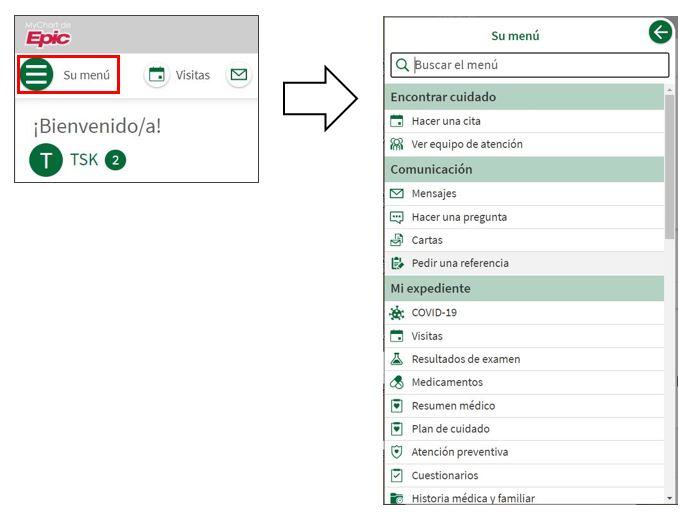Click the Cuestionarios checklist icon
Screen dimensions: 695x520
click(x=397, y=475)
